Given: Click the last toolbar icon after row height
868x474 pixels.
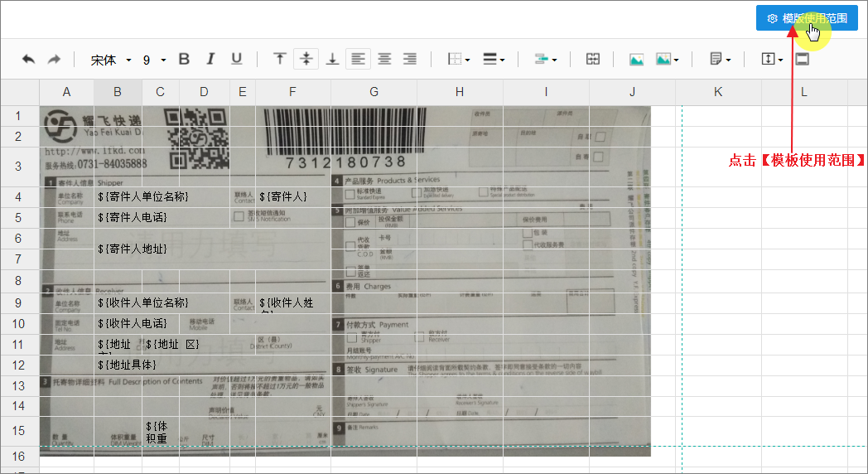Looking at the screenshot, I should (x=802, y=59).
